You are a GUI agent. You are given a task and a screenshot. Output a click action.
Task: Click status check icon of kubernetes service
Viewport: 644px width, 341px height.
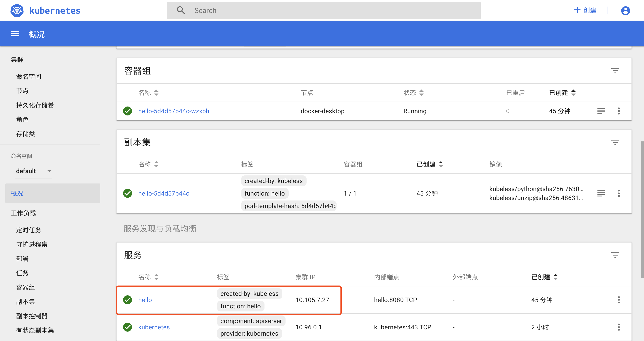pos(128,327)
